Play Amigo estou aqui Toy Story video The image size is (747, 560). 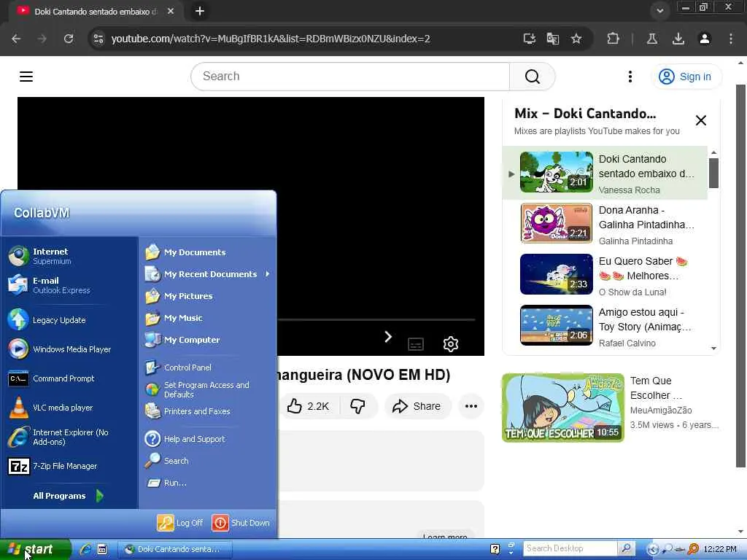(x=605, y=326)
